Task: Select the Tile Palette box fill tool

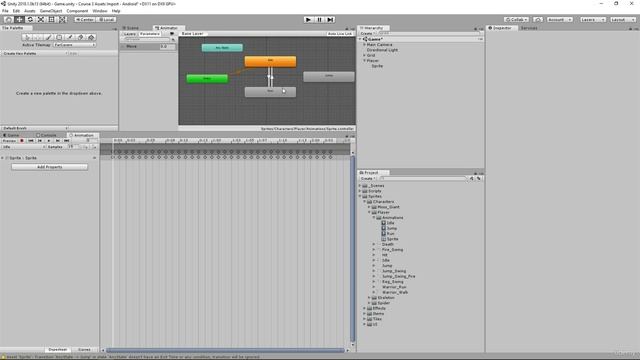Action: coord(59,37)
